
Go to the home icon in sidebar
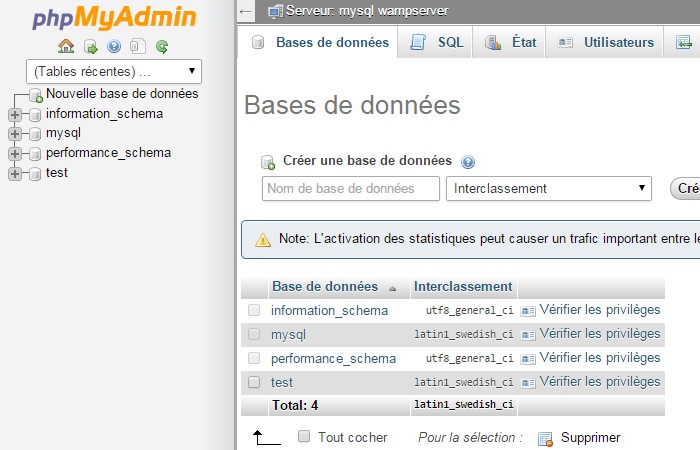coord(66,46)
